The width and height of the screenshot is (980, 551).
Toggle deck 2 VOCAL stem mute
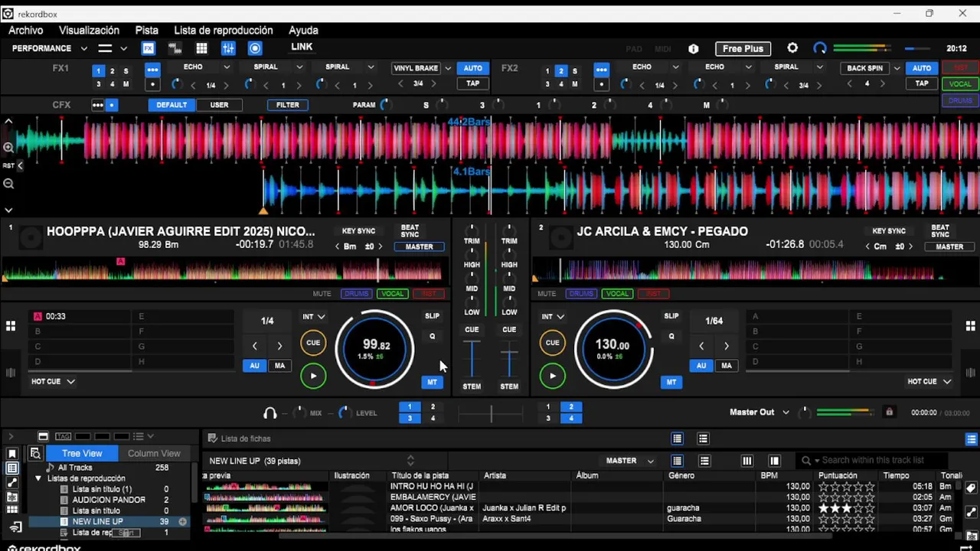point(617,294)
